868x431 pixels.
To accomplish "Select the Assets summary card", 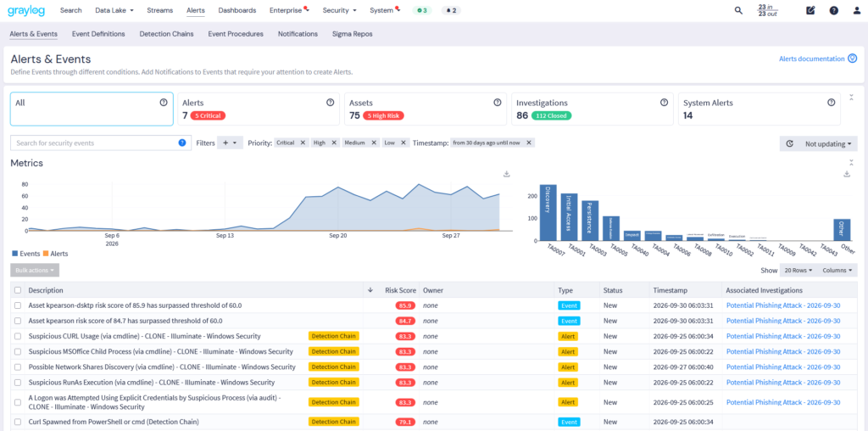I will pyautogui.click(x=426, y=109).
